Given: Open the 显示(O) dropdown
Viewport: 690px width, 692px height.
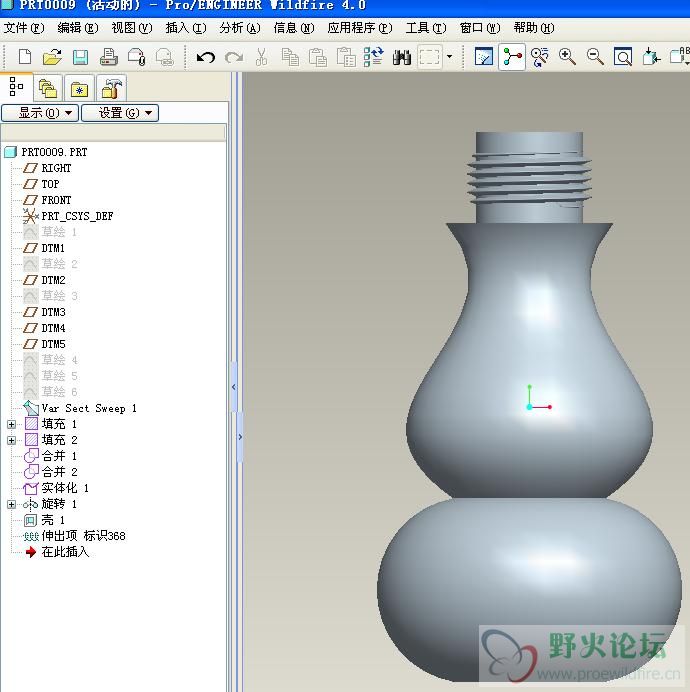Looking at the screenshot, I should [40, 113].
